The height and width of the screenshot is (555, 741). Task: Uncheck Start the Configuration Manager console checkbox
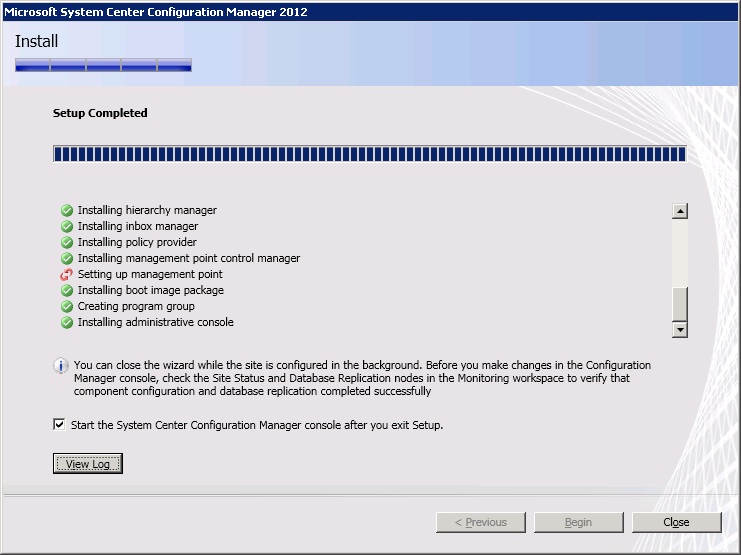59,424
